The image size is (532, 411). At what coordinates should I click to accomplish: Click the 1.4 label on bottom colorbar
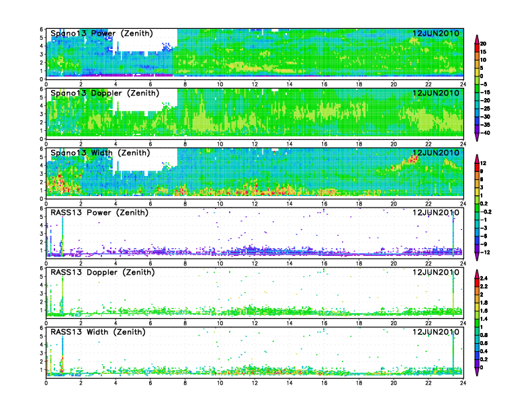(484, 319)
